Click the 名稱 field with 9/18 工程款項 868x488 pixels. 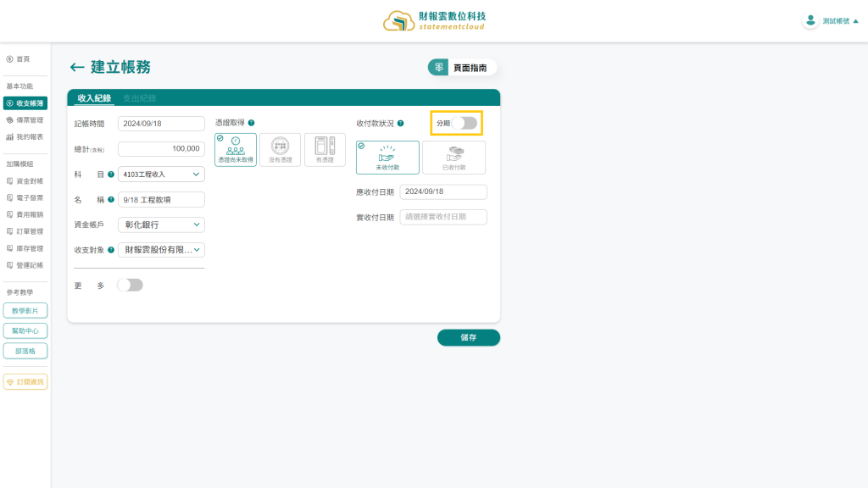tap(161, 200)
